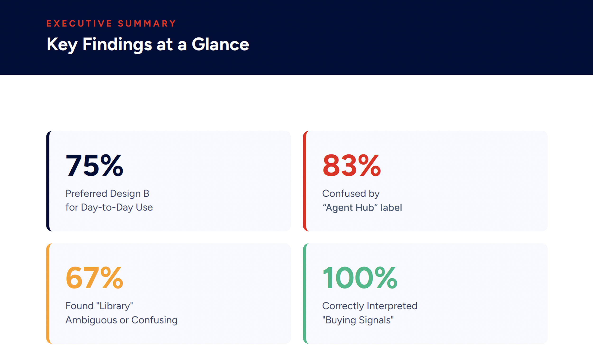Viewport: 593px width, 364px height.
Task: Click the for Day-to-Day Use line
Action: 109,207
